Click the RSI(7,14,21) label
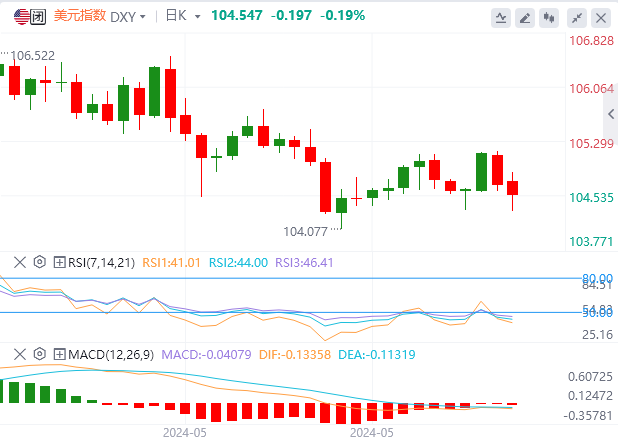618x444 pixels. point(101,263)
